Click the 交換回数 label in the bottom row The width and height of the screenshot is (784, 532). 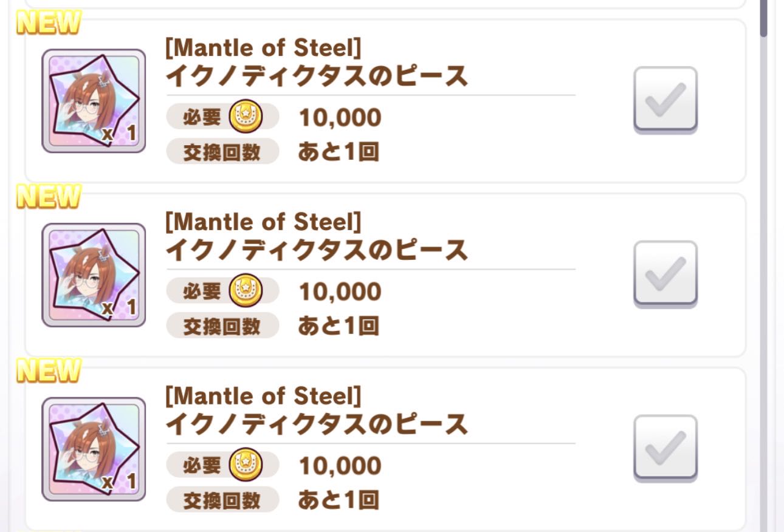222,500
